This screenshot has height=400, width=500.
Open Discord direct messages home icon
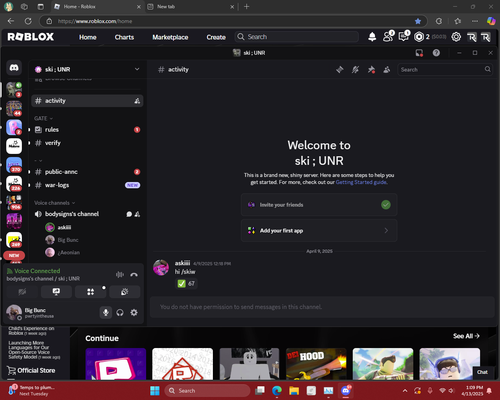click(x=14, y=68)
